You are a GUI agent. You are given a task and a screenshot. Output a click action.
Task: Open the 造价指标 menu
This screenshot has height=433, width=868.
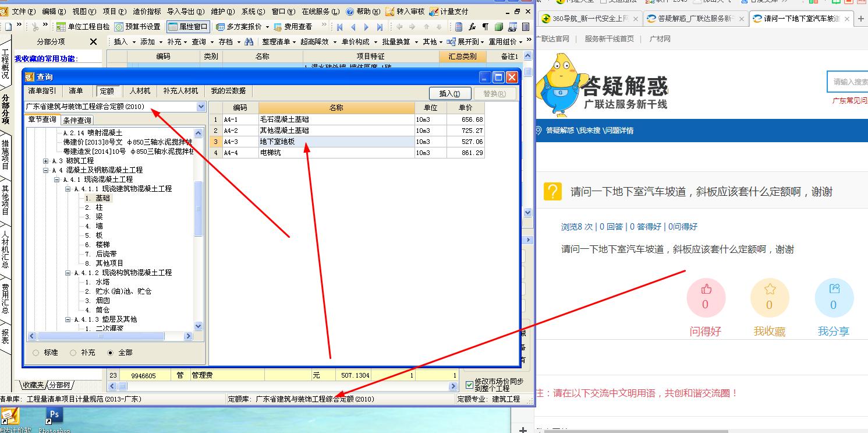[147, 12]
